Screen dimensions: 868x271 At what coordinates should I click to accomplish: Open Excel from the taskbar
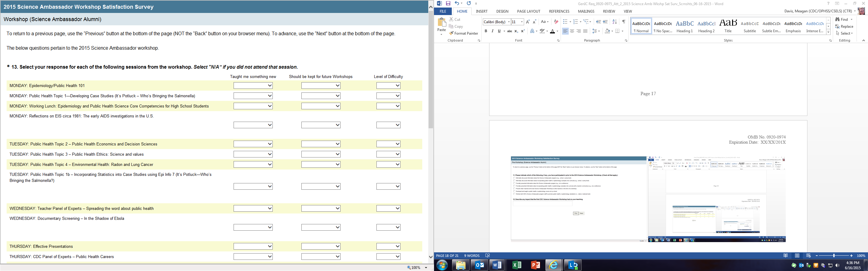(x=516, y=265)
